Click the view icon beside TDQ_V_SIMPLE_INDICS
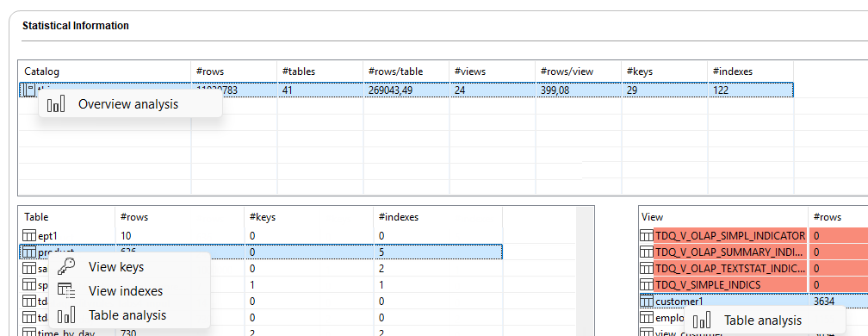 click(x=647, y=285)
